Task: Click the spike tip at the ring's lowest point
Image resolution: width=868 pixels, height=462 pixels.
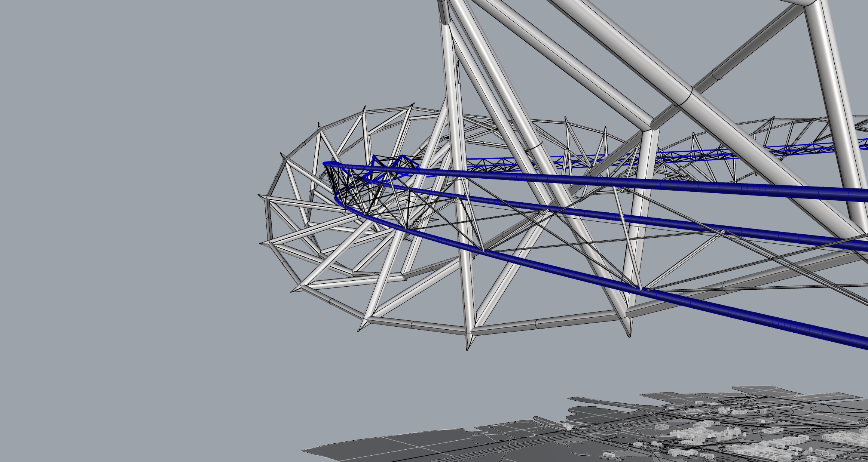Action: click(x=468, y=347)
